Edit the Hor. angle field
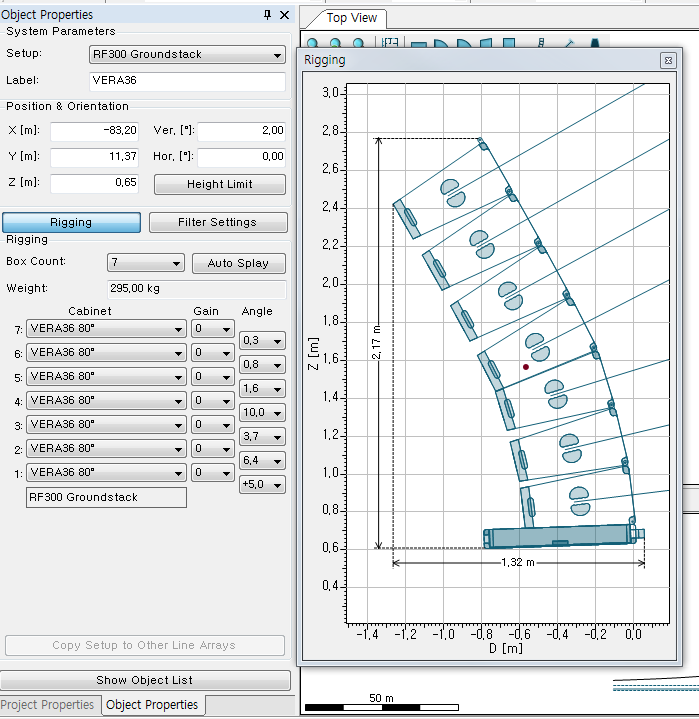 (x=242, y=157)
